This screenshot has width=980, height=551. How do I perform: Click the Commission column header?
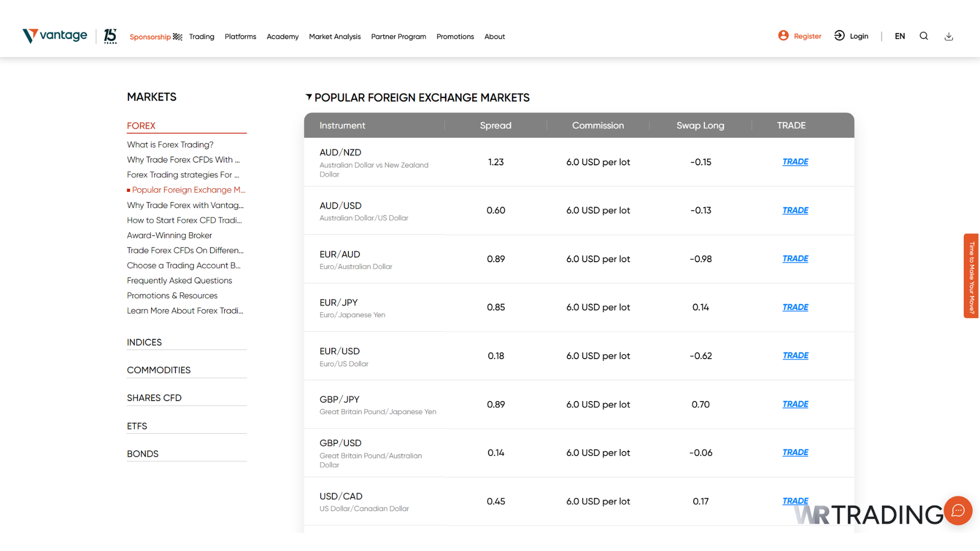tap(598, 126)
